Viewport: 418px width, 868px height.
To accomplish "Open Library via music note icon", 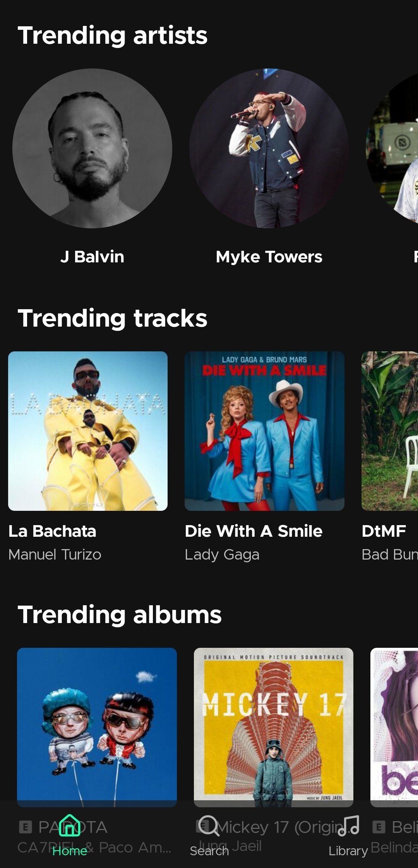I will (x=348, y=825).
